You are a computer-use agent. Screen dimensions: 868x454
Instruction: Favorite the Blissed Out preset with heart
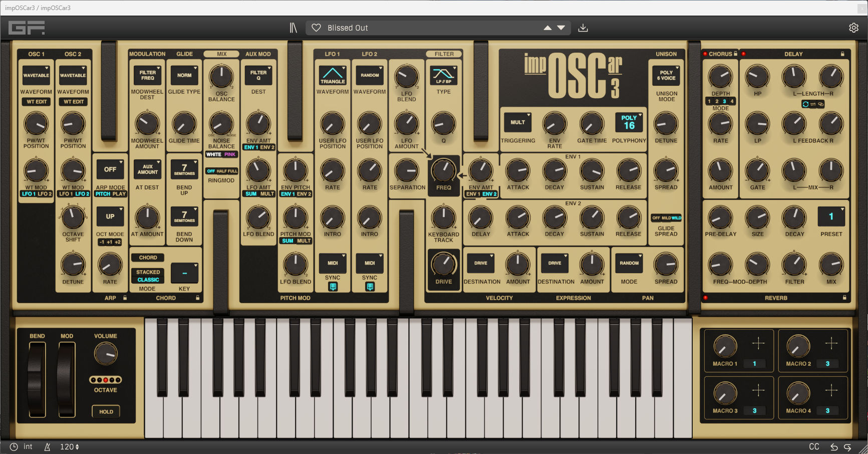click(317, 28)
